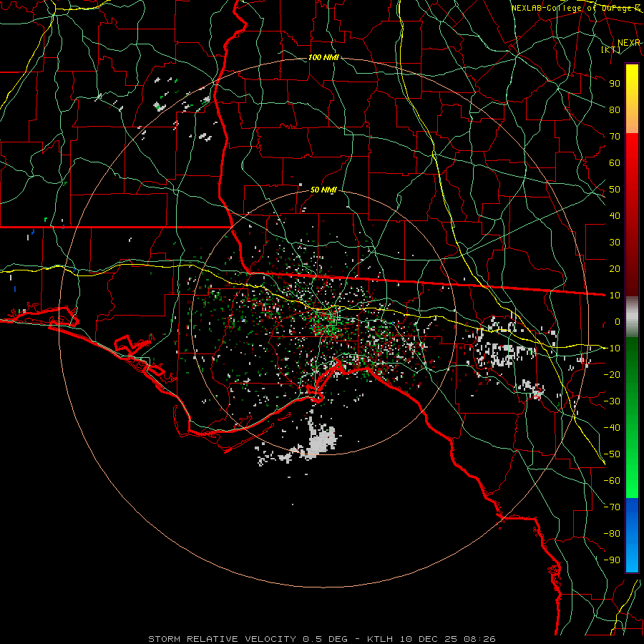Viewport: 644px width, 644px height.
Task: Click the "NEXR" text near the scale top
Action: [629, 43]
